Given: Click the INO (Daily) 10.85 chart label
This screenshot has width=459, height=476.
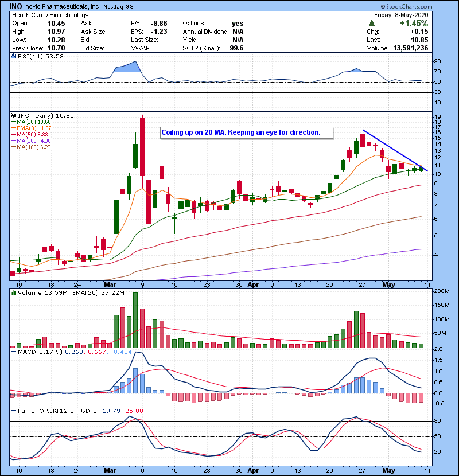Looking at the screenshot, I should click(46, 116).
